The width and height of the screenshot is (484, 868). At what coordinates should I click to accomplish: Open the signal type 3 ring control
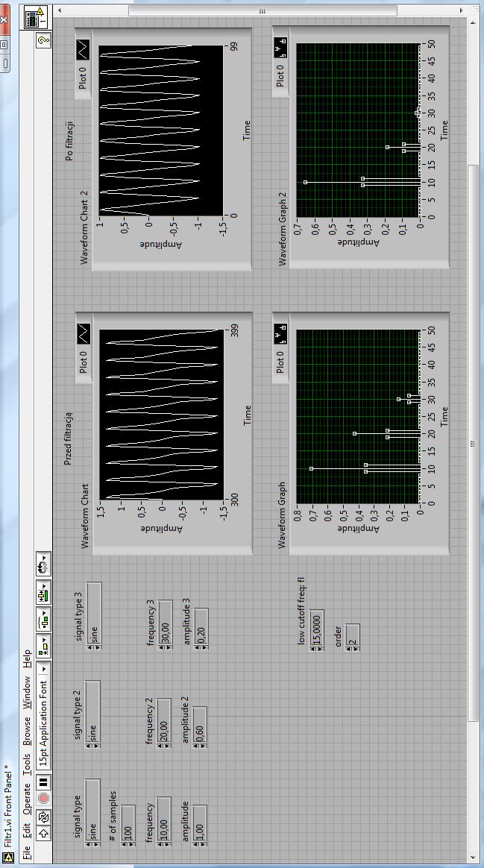(x=94, y=612)
